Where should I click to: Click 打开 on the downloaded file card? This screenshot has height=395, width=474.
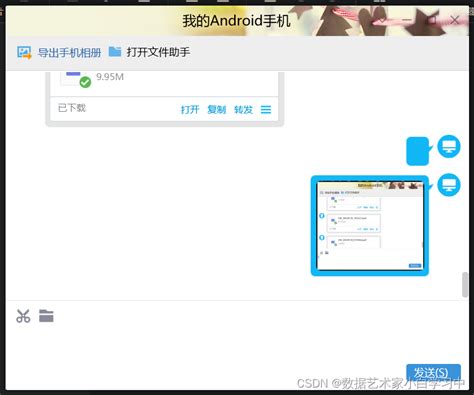click(190, 109)
